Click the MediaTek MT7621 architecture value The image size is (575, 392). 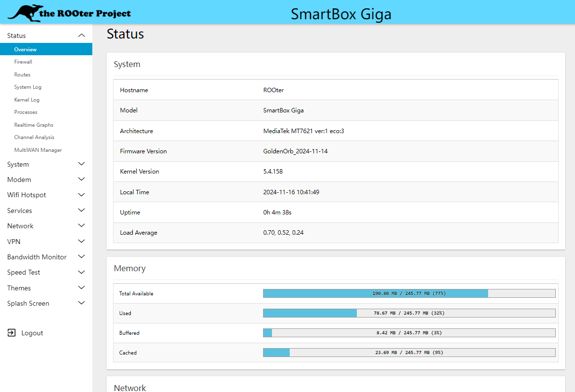(x=304, y=131)
